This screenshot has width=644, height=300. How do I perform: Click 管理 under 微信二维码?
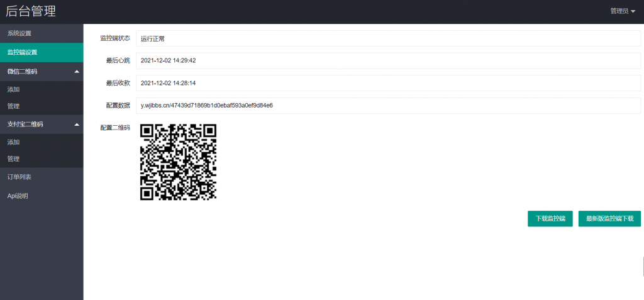pos(42,106)
